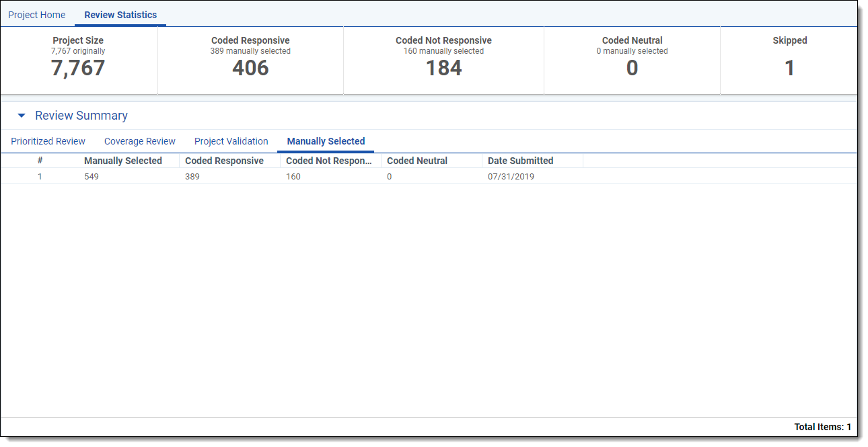This screenshot has width=868, height=447.
Task: Sort by Manually Selected column header
Action: click(123, 161)
